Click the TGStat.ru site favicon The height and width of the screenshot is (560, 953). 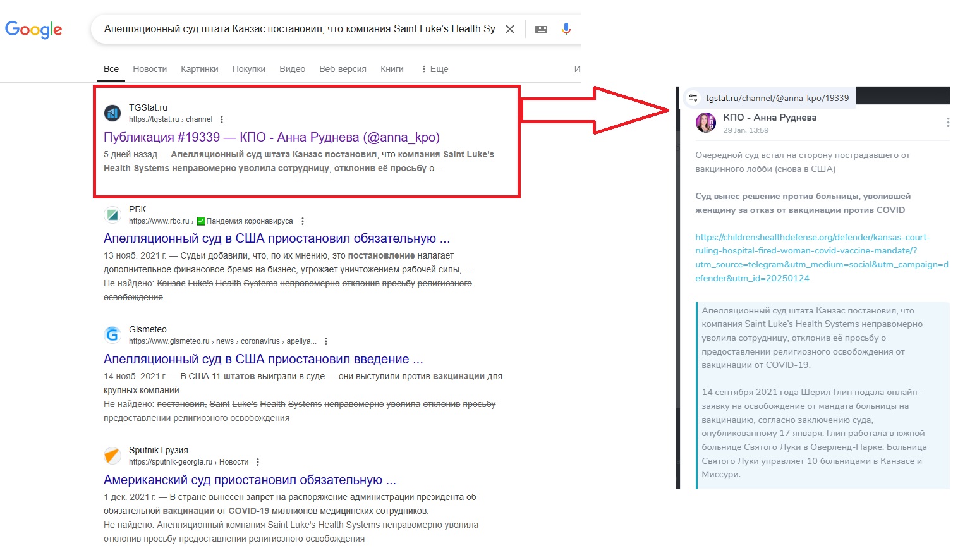tap(112, 113)
